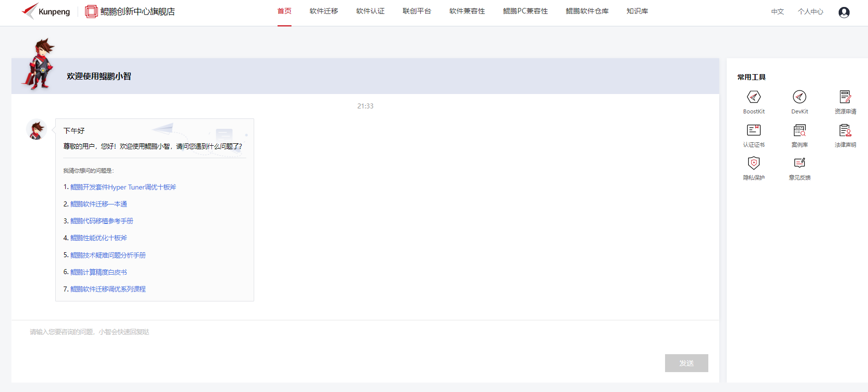
Task: Click the 下午好 greeting text
Action: (x=74, y=131)
